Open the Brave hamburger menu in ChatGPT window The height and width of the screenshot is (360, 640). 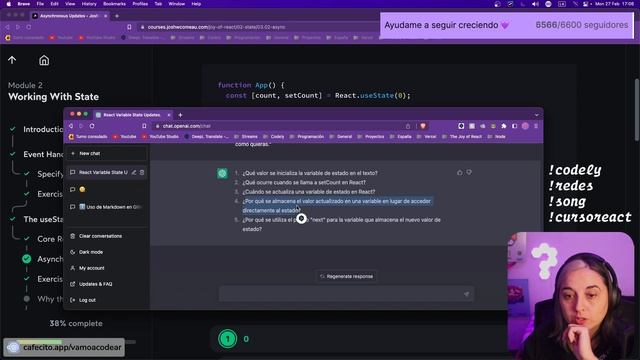pos(536,126)
